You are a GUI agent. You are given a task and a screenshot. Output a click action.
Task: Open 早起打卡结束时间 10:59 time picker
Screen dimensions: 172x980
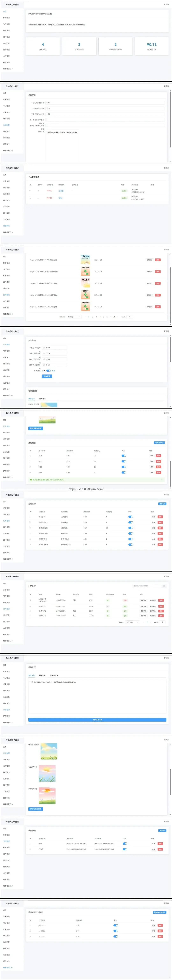[54, 353]
